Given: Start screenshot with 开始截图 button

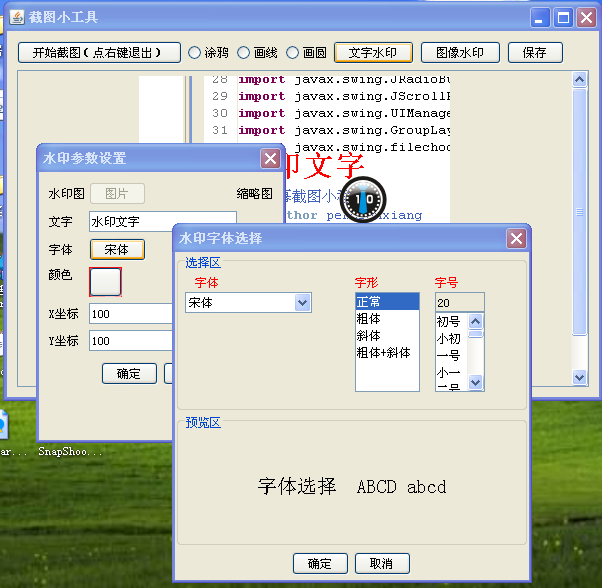Looking at the screenshot, I should click(99, 53).
